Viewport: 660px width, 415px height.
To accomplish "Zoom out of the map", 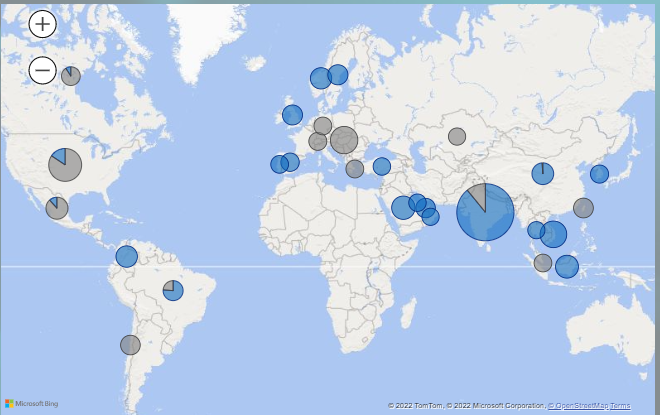I will [x=43, y=70].
